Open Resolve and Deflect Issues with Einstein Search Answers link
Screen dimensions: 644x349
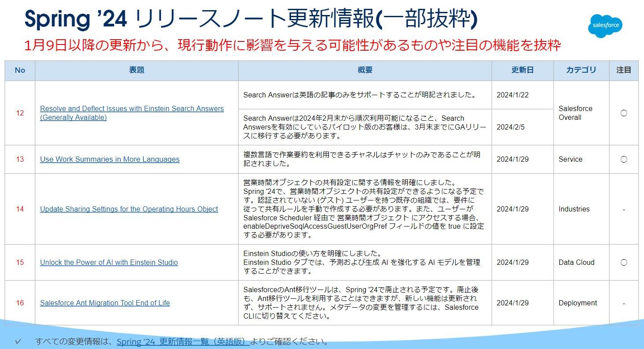(132, 113)
